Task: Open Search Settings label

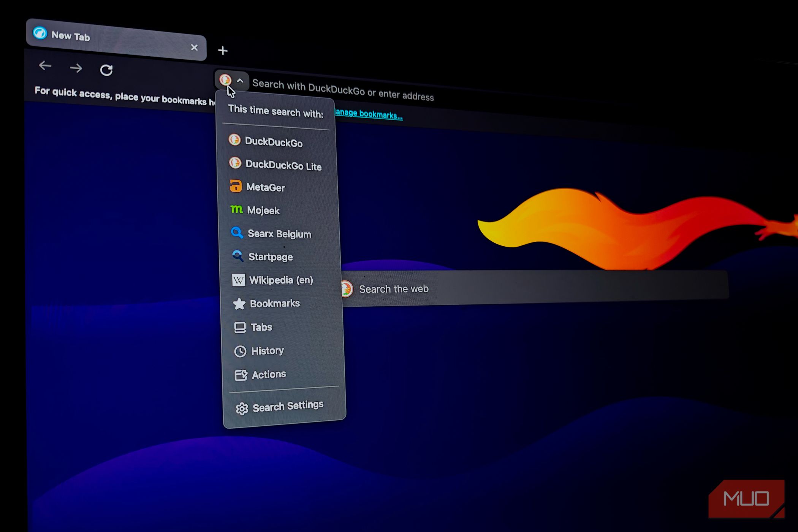Action: (288, 406)
